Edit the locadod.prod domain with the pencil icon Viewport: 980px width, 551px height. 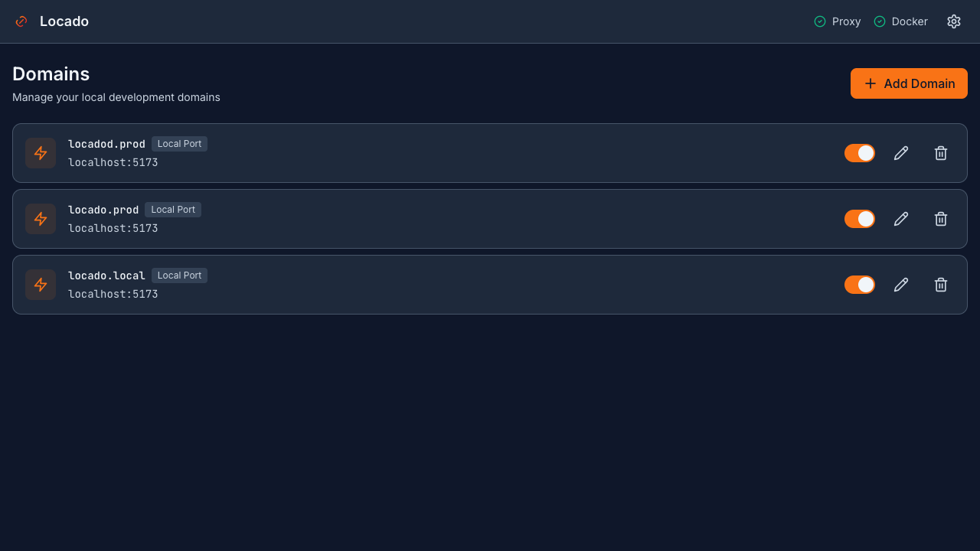pyautogui.click(x=901, y=153)
